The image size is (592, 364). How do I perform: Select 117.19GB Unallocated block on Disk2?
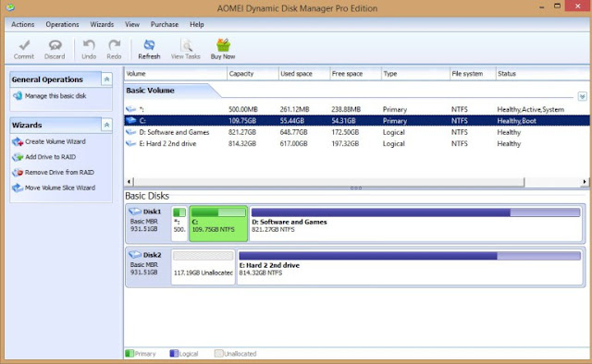(x=203, y=267)
